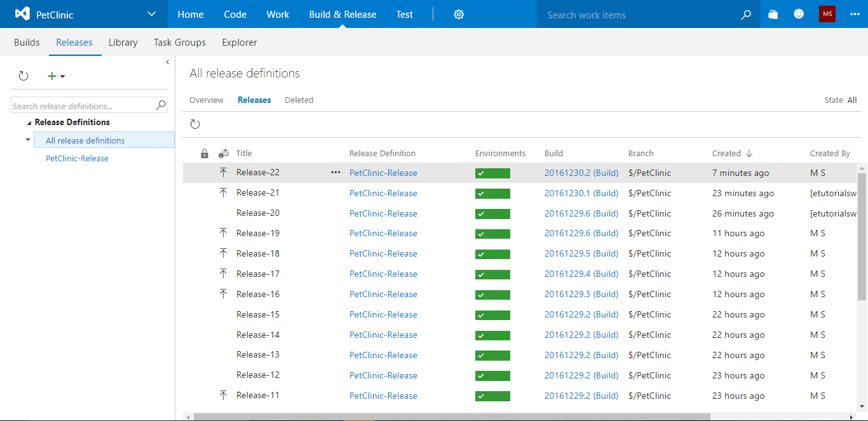Click the upload arrow icon for Release-18
This screenshot has height=421, width=868.
pyautogui.click(x=223, y=253)
